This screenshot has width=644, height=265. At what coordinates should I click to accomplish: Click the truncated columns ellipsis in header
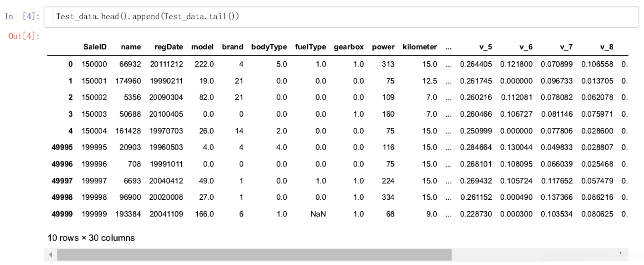(x=448, y=47)
